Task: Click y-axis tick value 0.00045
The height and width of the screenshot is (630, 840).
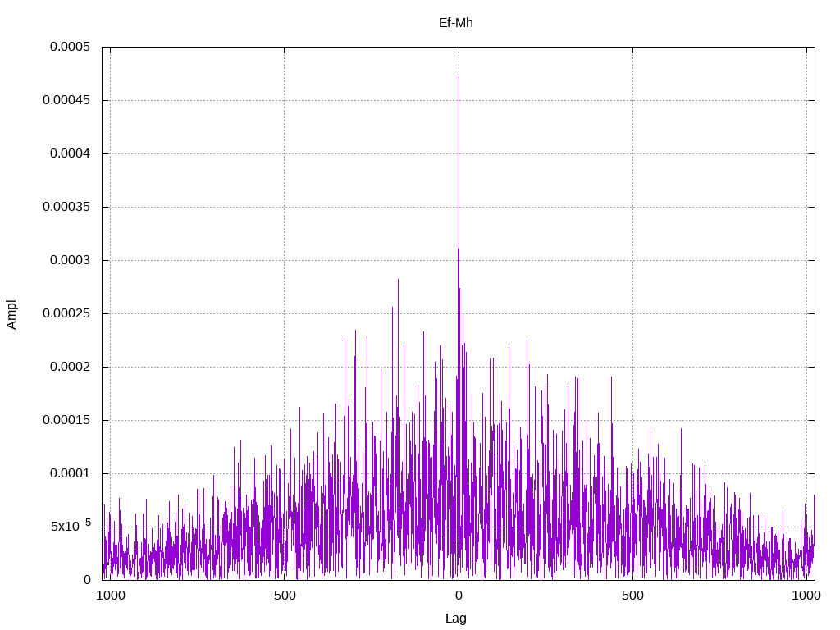Action: click(66, 100)
